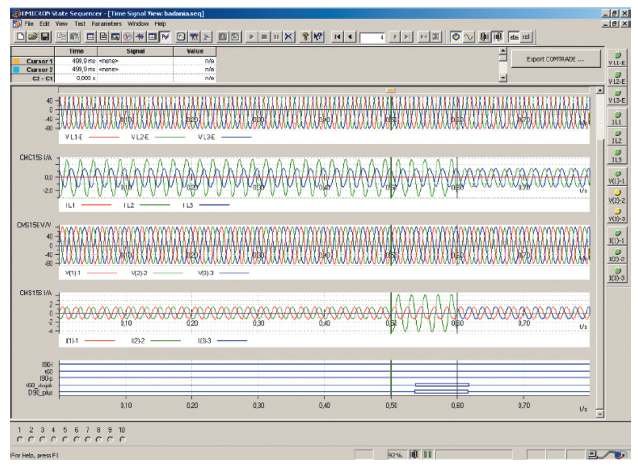Click the state number input field
This screenshot has width=638, height=476.
(372, 37)
